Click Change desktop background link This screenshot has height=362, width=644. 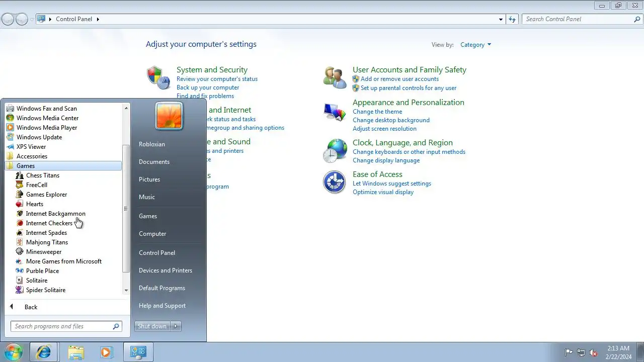[391, 120]
